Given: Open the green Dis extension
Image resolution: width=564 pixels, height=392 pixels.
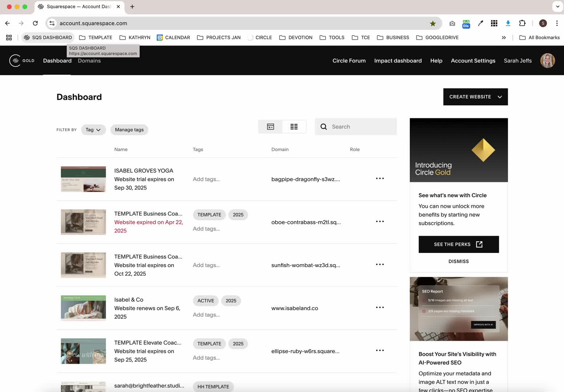Looking at the screenshot, I should (466, 24).
